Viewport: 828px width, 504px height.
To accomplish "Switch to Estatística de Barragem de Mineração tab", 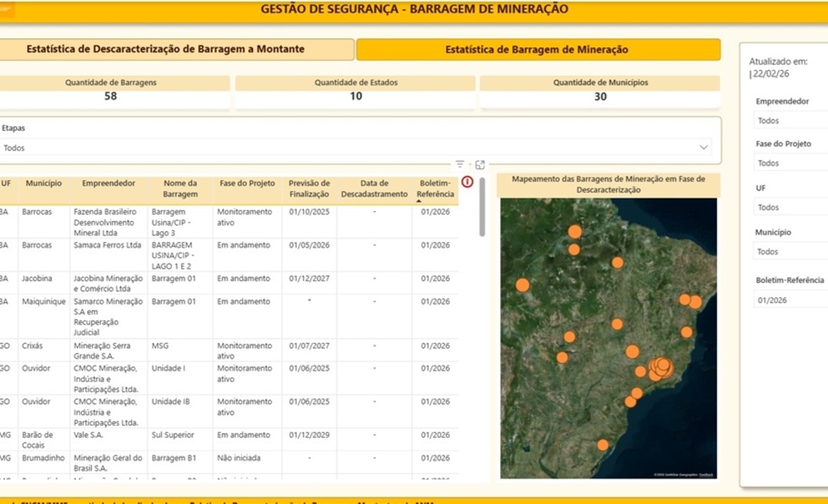I will pos(538,49).
